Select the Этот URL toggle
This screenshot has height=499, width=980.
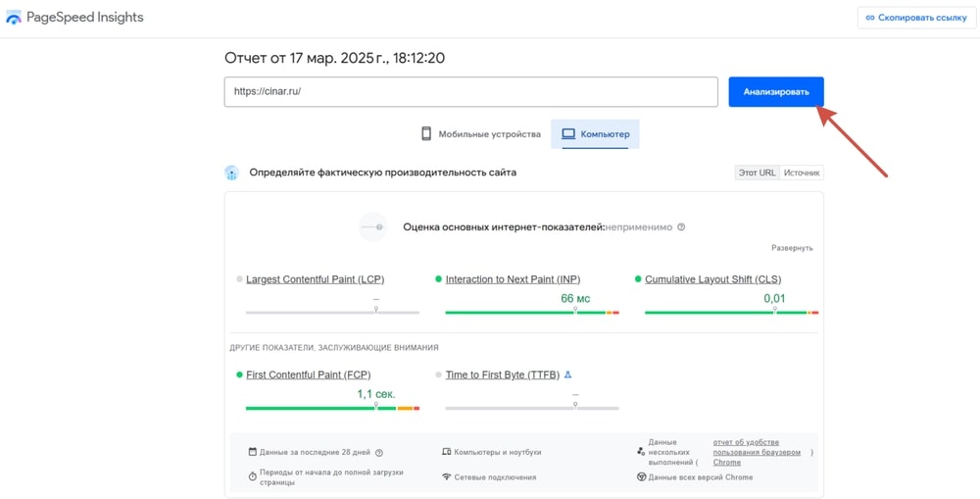click(x=757, y=173)
